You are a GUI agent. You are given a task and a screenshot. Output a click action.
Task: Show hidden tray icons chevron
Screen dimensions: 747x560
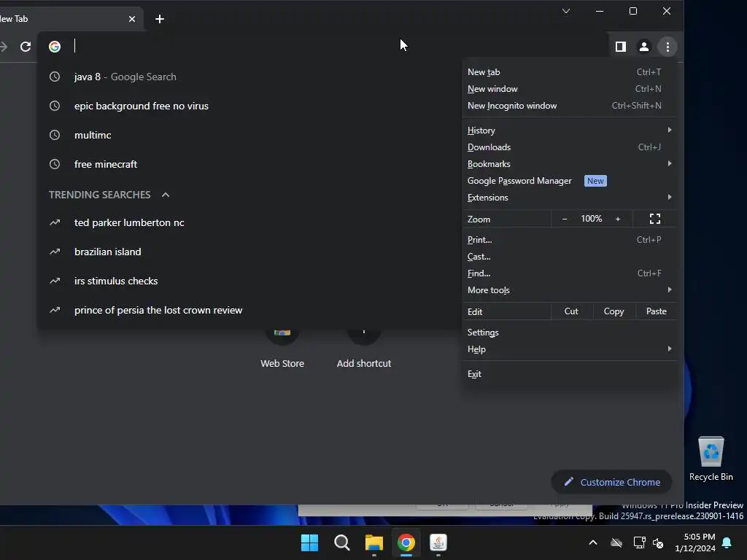pos(593,542)
